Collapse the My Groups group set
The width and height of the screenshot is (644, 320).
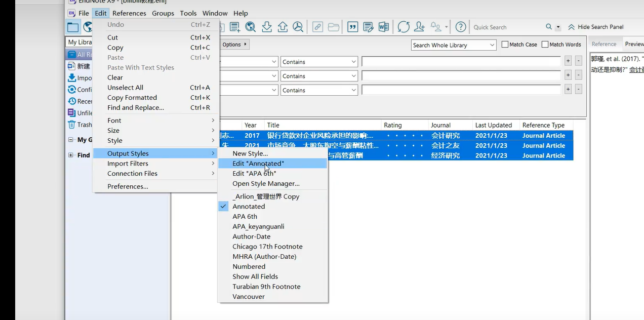point(71,140)
